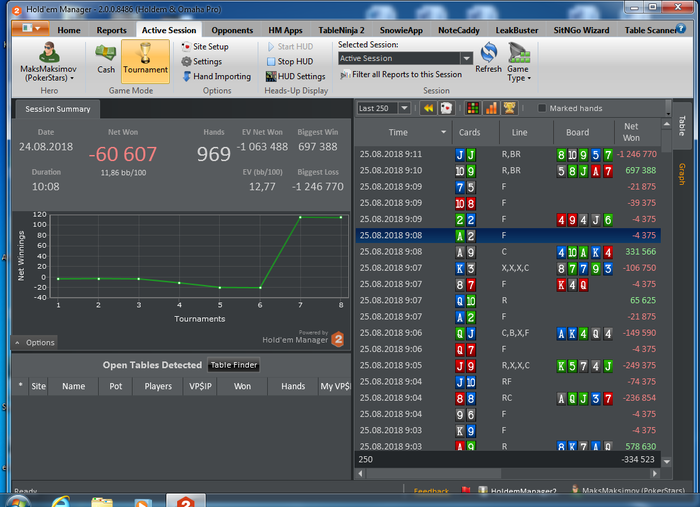700x507 pixels.
Task: Open the Settings option
Action: click(x=202, y=62)
